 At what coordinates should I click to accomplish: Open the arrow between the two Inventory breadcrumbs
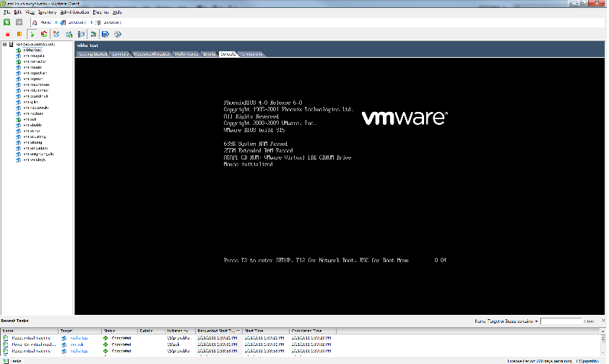click(x=92, y=22)
